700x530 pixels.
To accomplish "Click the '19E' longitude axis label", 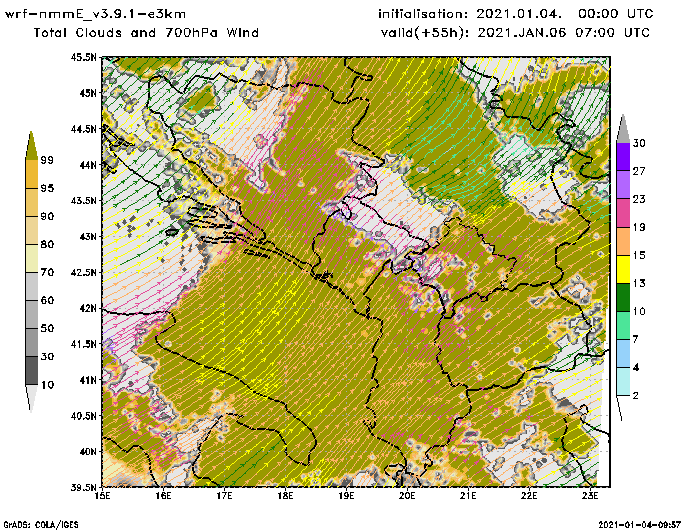I will (346, 496).
